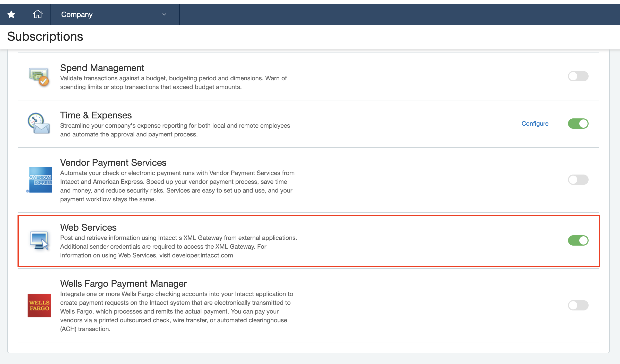Click the Web Services heading
Image resolution: width=620 pixels, height=364 pixels.
(88, 228)
